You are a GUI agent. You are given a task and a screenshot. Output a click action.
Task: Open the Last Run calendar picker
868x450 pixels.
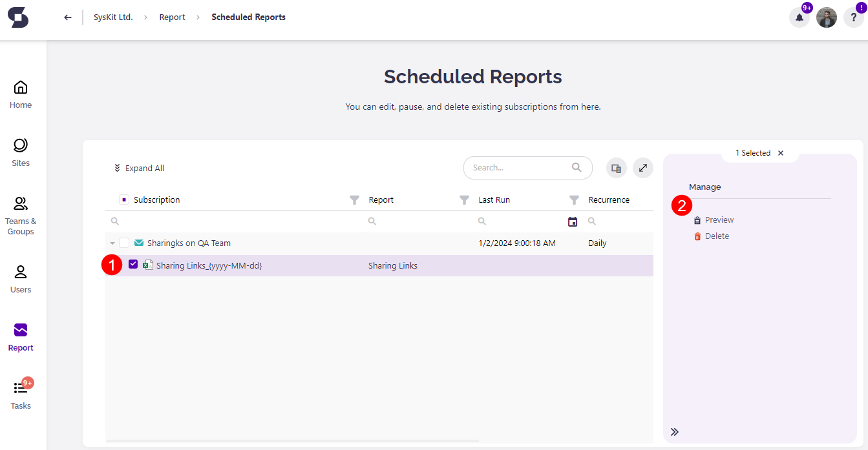coord(572,221)
